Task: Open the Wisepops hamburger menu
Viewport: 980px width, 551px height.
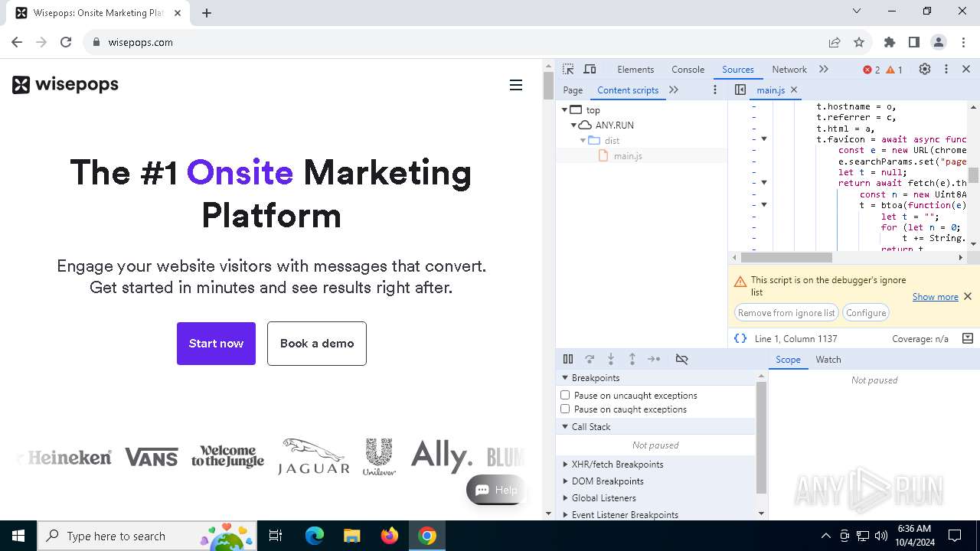Action: (516, 85)
